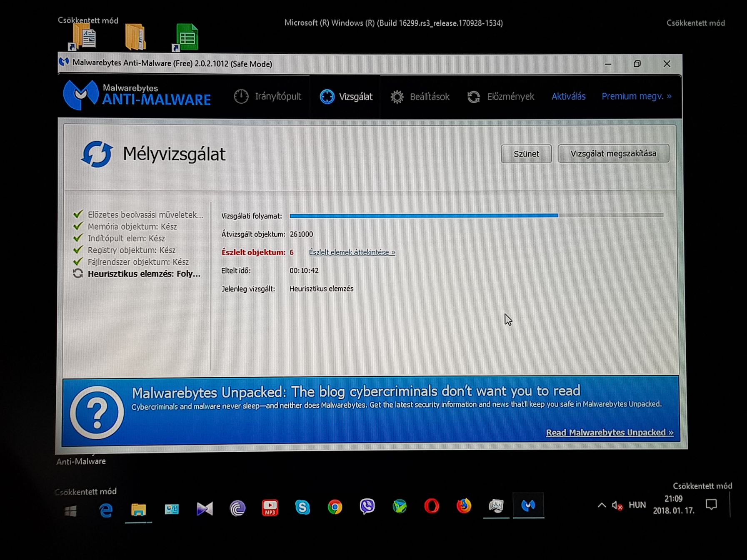
Task: Open the notification action center icon
Action: coord(711,505)
